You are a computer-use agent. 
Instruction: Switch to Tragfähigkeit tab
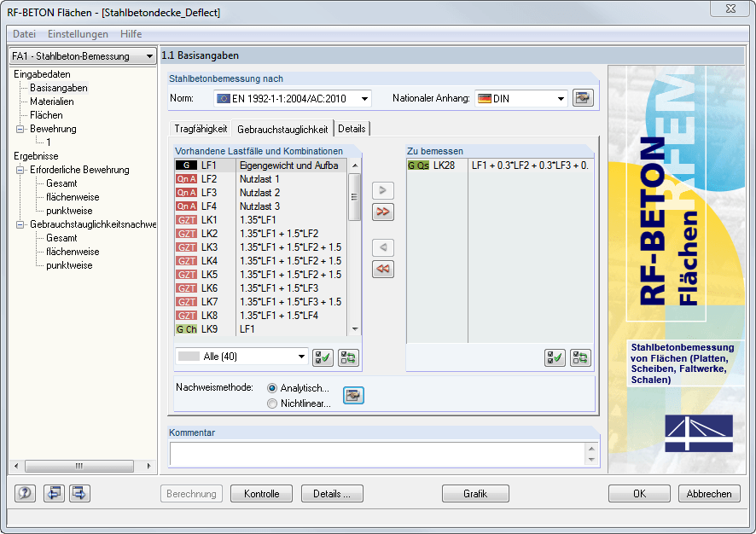[x=201, y=129]
